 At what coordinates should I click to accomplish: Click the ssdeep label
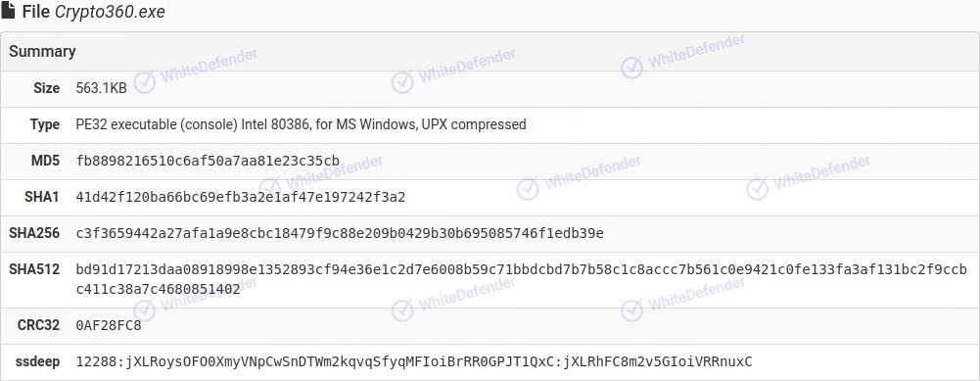point(37,361)
